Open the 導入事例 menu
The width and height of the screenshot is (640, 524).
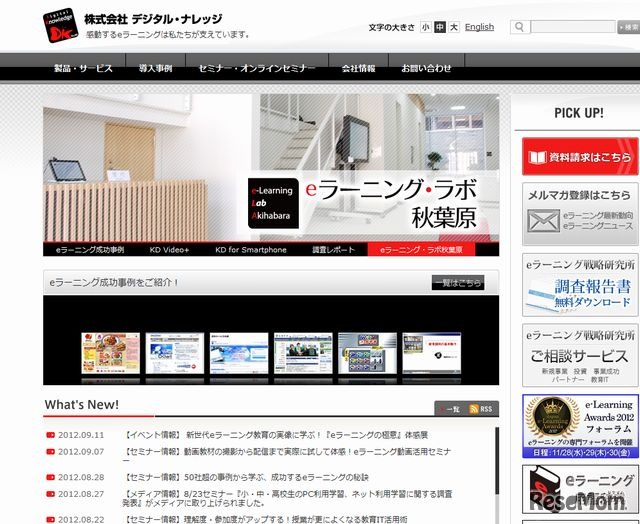[x=156, y=68]
